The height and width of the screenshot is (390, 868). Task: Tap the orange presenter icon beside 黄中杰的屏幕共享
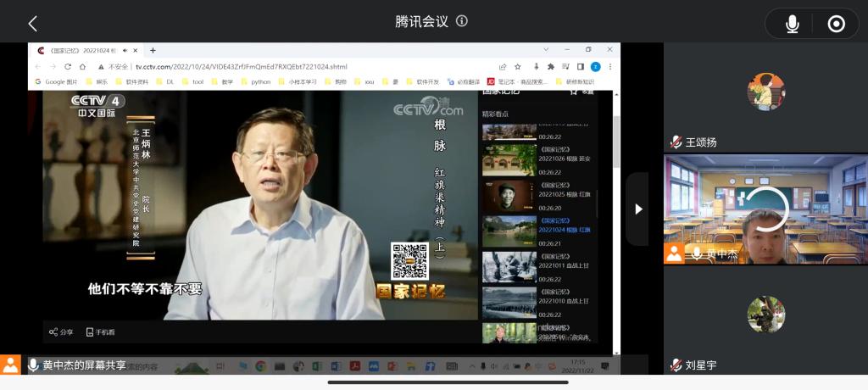click(10, 365)
